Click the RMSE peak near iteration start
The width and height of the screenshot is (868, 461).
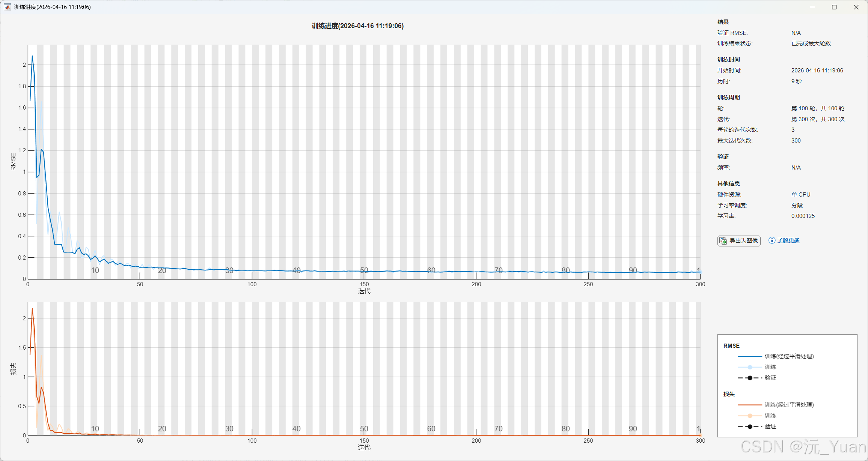point(32,56)
